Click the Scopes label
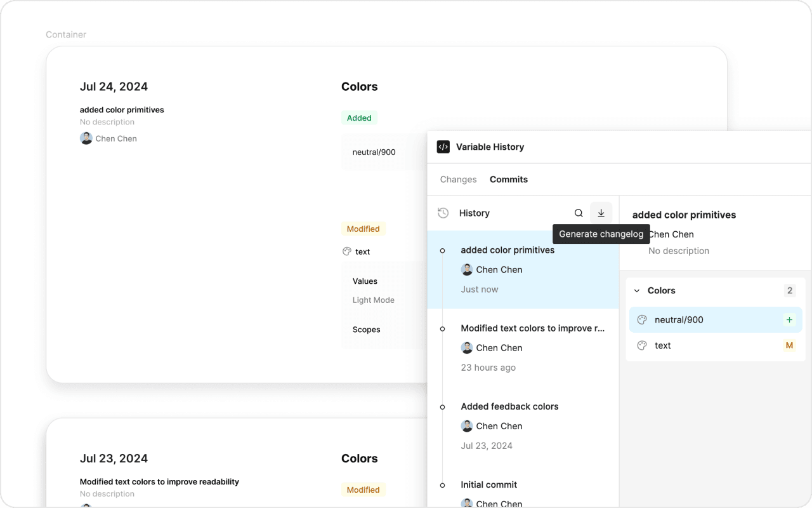Viewport: 812px width, 508px height. pos(367,330)
